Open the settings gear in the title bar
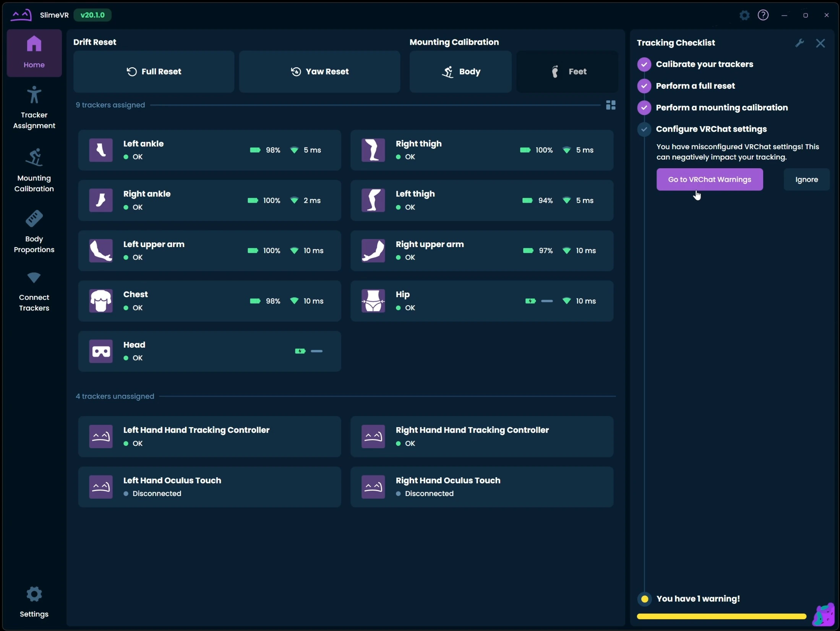Image resolution: width=840 pixels, height=631 pixels. pos(744,15)
